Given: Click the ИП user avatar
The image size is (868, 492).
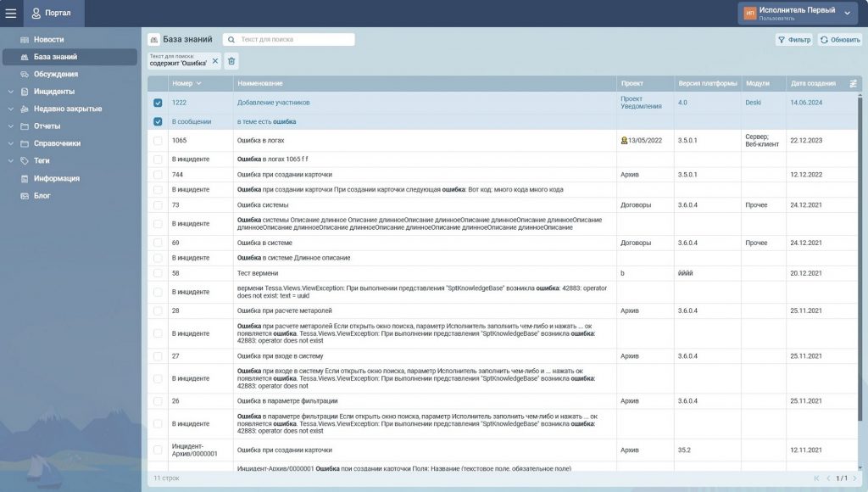Looking at the screenshot, I should pyautogui.click(x=749, y=13).
